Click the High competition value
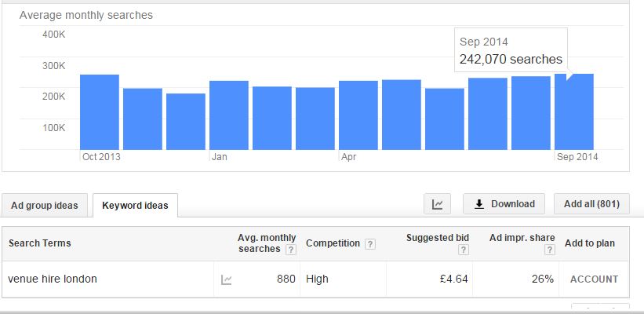644x314 pixels. 317,279
